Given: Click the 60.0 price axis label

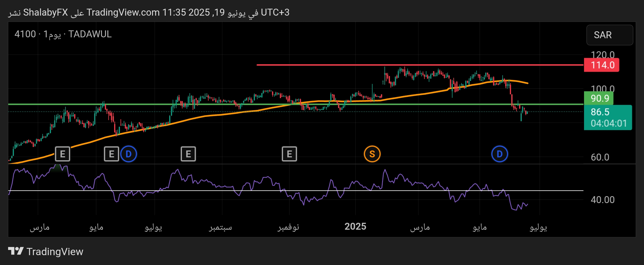Looking at the screenshot, I should (x=600, y=157).
